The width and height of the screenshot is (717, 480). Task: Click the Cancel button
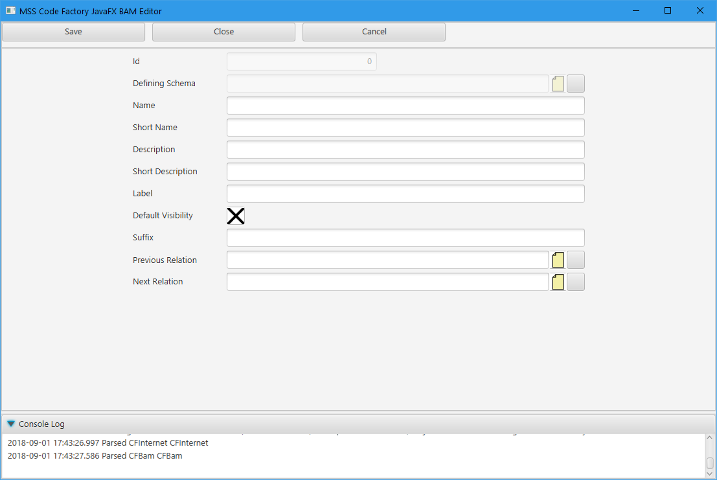pos(373,32)
